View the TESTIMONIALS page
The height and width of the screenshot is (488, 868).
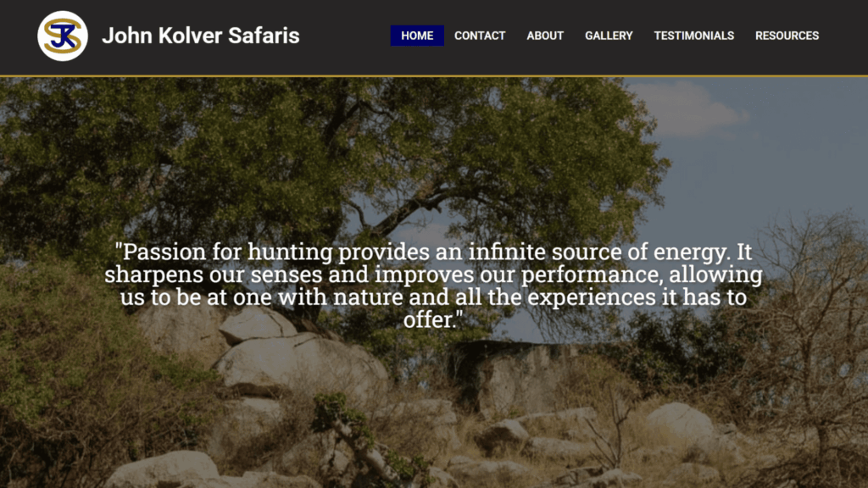[x=694, y=36]
